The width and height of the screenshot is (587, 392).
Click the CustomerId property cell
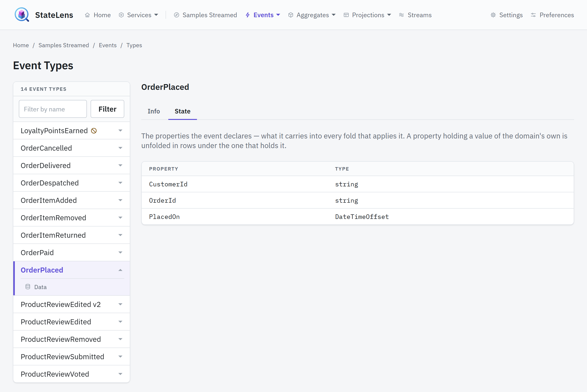(x=168, y=184)
